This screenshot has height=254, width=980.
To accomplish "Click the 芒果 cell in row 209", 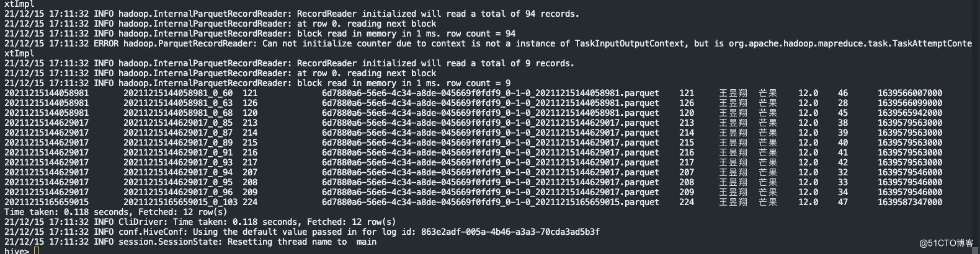I will (x=768, y=192).
